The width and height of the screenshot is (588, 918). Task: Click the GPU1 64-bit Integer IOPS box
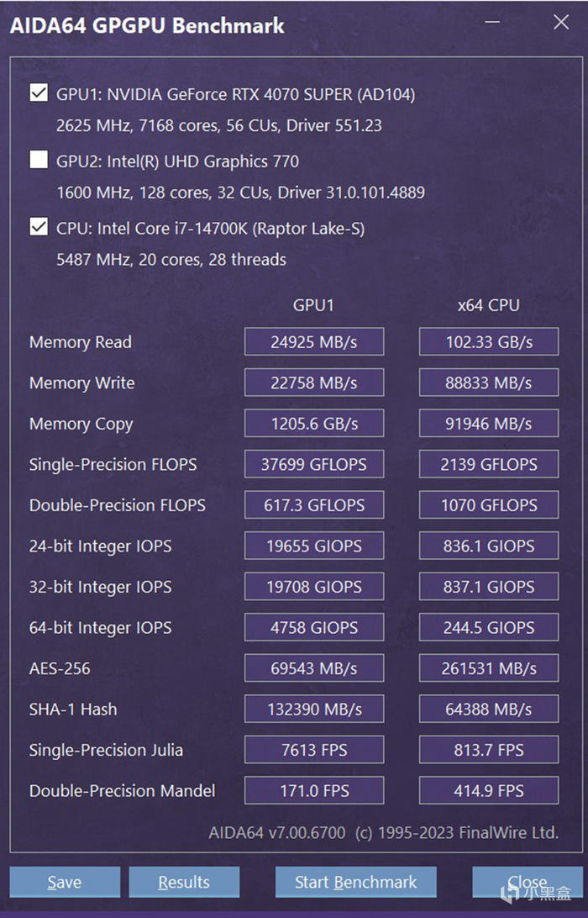313,628
